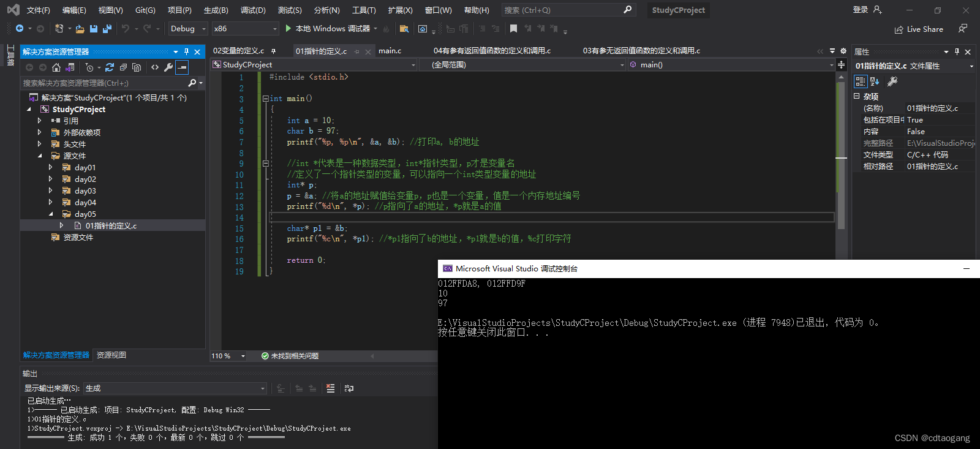Click the find in files folder icon
This screenshot has height=449, width=980.
coord(404,29)
